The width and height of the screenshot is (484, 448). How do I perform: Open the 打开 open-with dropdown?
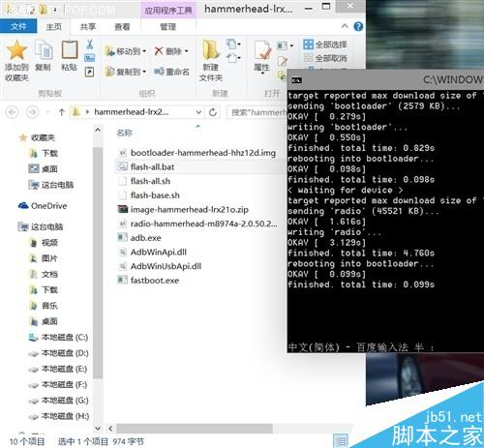click(286, 45)
